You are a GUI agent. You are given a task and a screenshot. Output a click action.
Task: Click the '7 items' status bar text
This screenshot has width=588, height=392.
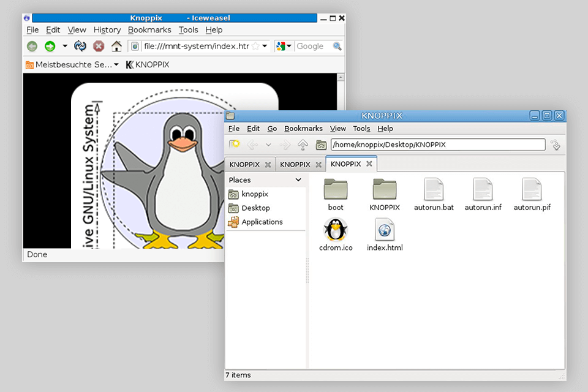click(x=238, y=375)
